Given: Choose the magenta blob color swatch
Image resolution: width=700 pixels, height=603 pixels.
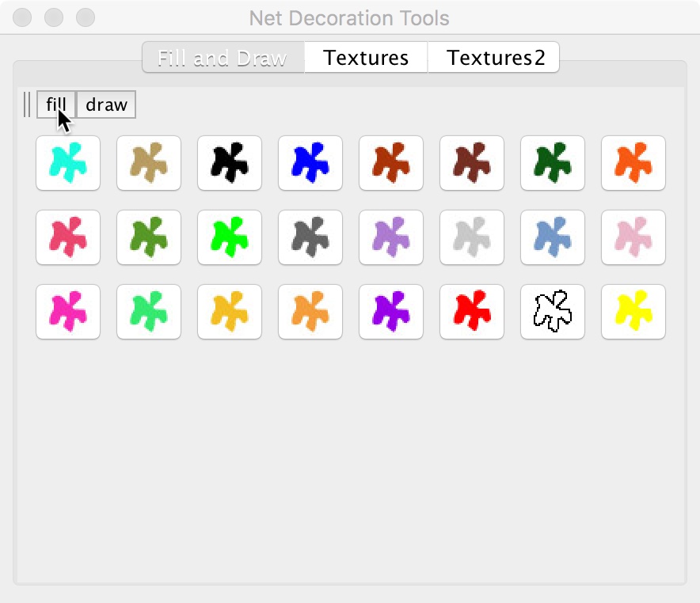Looking at the screenshot, I should (68, 312).
